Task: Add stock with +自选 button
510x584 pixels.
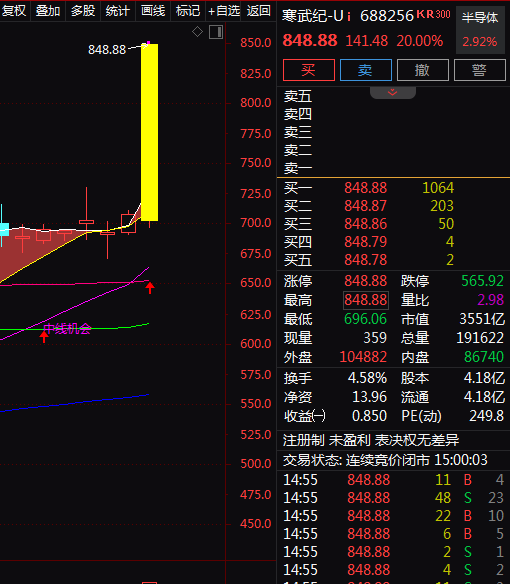Action: (x=224, y=10)
